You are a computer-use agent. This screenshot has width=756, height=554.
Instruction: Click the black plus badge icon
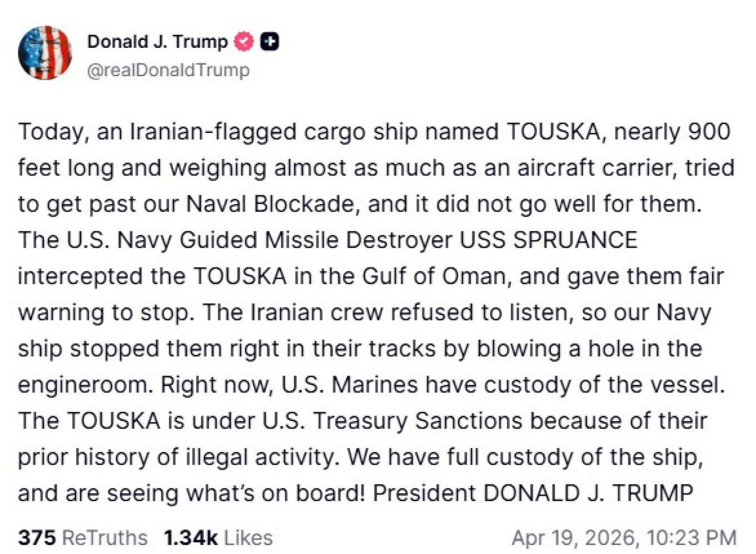[x=270, y=42]
